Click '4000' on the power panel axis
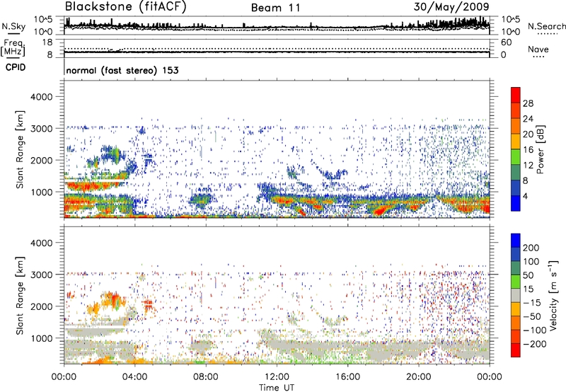Image resolution: width=566 pixels, height=392 pixels. pyautogui.click(x=42, y=97)
